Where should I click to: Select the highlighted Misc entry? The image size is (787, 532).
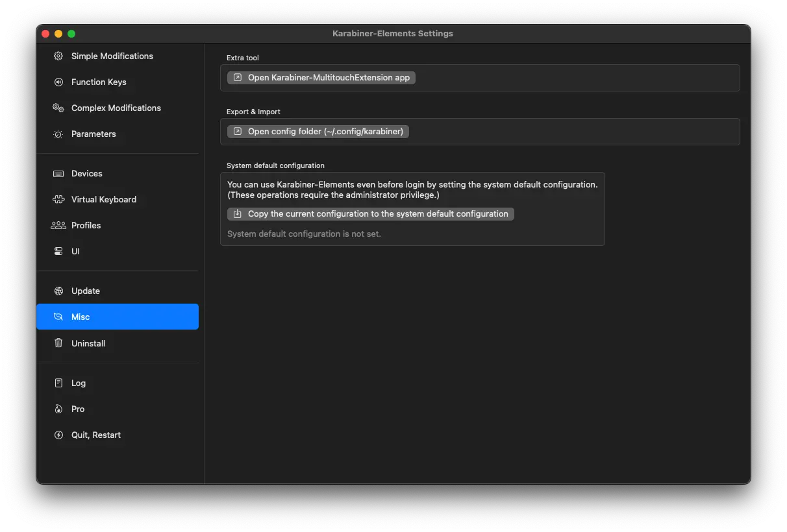coord(118,317)
